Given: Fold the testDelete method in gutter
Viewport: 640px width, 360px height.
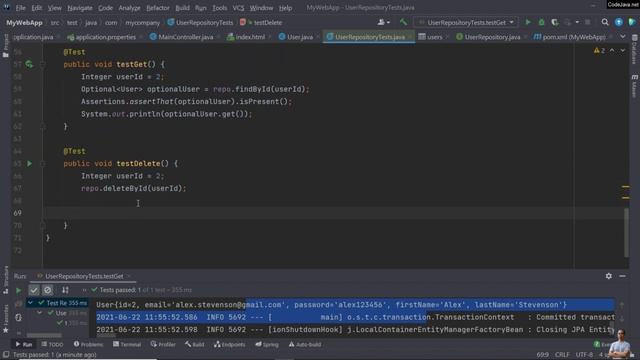Looking at the screenshot, I should click(x=42, y=163).
